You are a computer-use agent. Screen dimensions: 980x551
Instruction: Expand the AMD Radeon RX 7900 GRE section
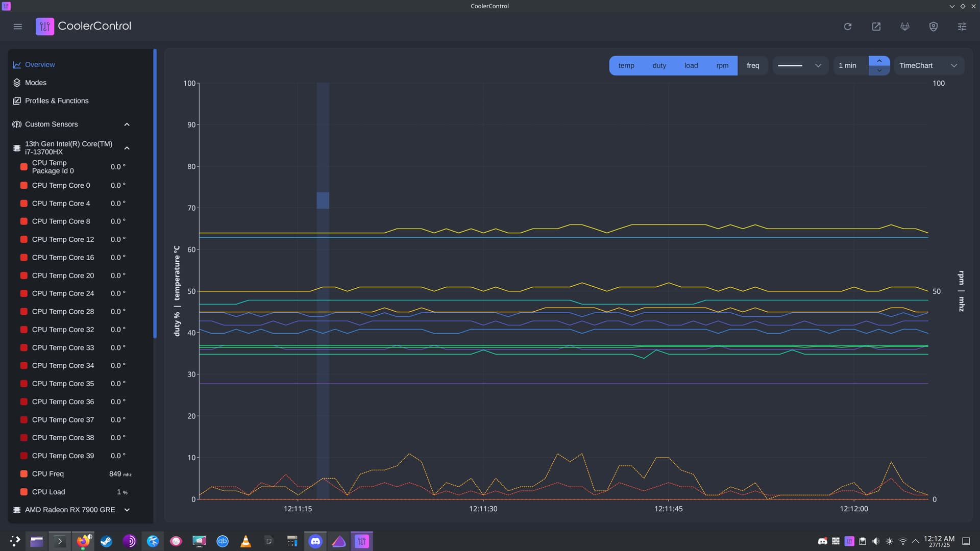point(127,510)
